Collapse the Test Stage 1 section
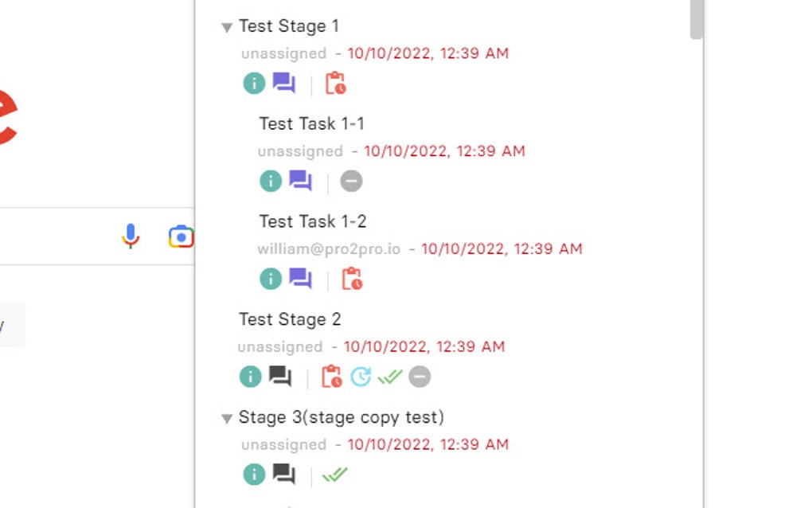Screen dimensions: 812x508 point(227,26)
